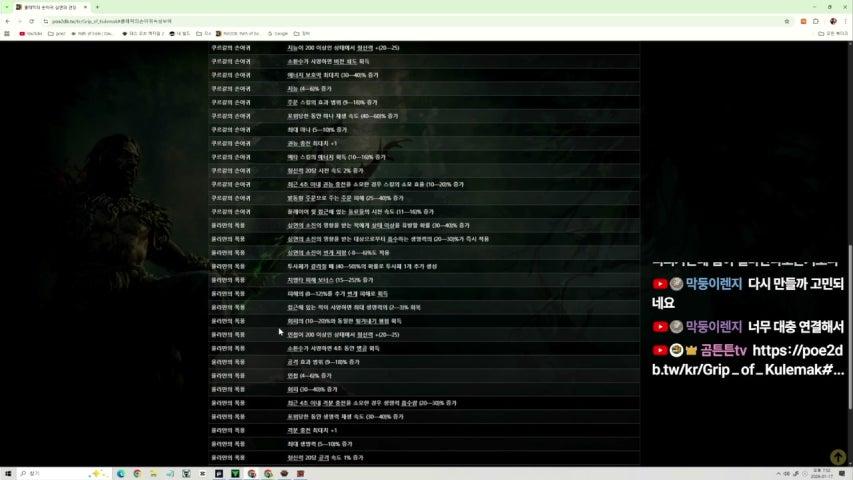Image resolution: width=853 pixels, height=480 pixels.
Task: Click the table row ending in '최대치 (30—40)% 증가'
Action: pyautogui.click(x=424, y=75)
